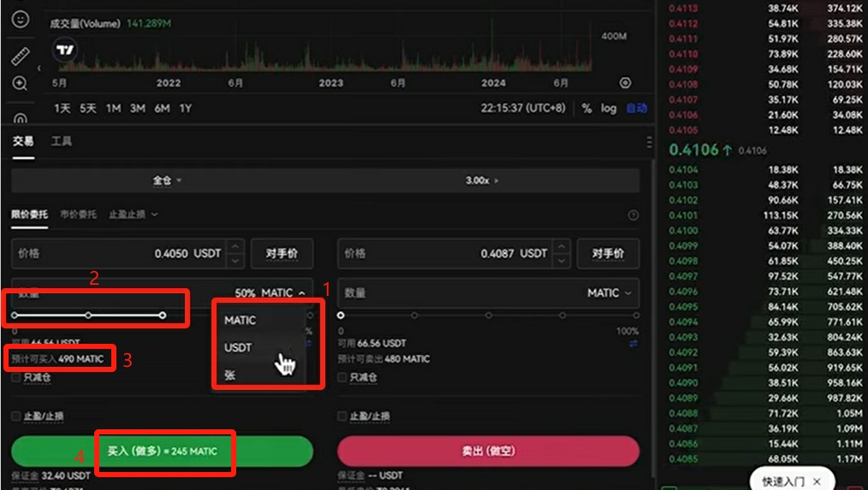
Task: Click bid price 0.4104 in order book
Action: [683, 170]
